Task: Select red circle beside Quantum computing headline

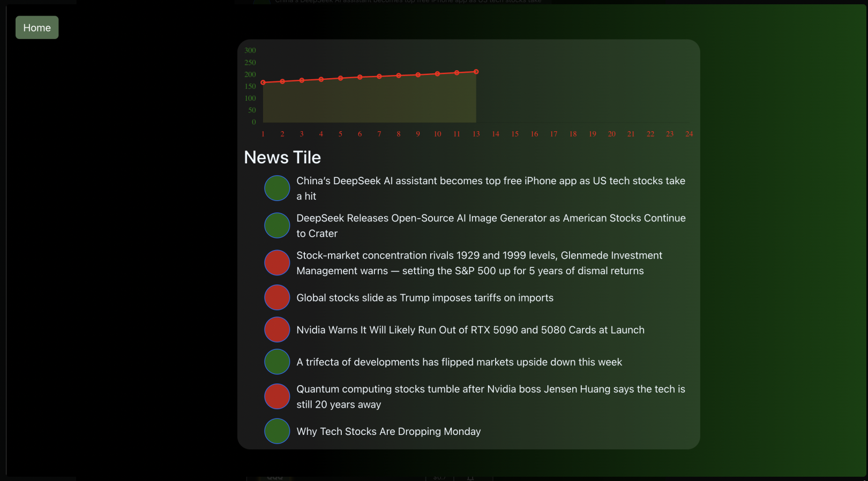Action: 277,396
